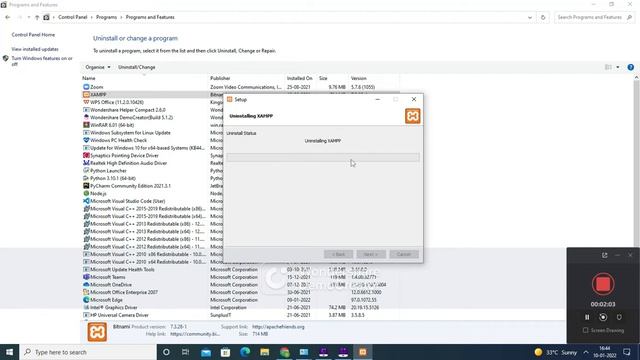Sort programs by the Version column
The image size is (640, 360).
pyautogui.click(x=359, y=78)
